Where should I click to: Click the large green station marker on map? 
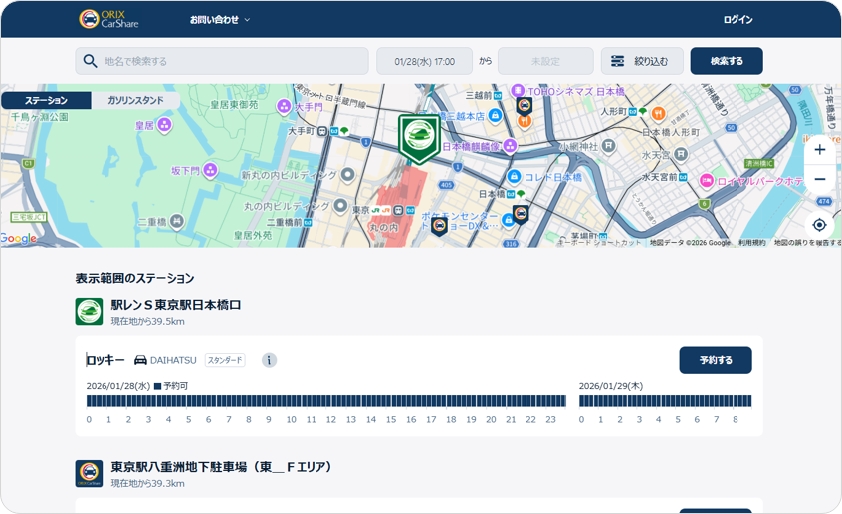pos(419,137)
